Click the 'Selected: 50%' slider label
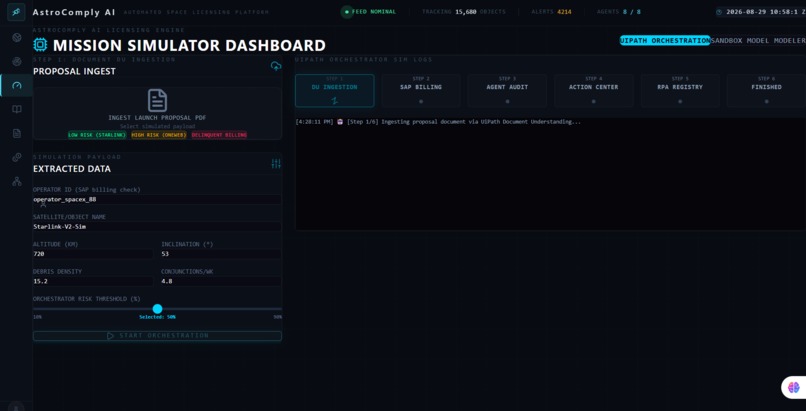The width and height of the screenshot is (806, 411). coord(157,317)
